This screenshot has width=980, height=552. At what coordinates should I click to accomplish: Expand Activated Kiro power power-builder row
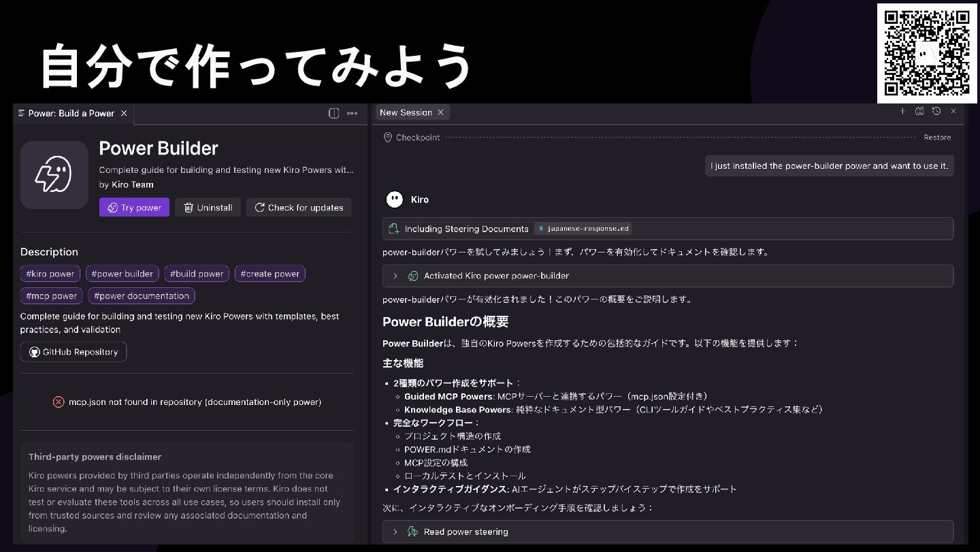(668, 276)
